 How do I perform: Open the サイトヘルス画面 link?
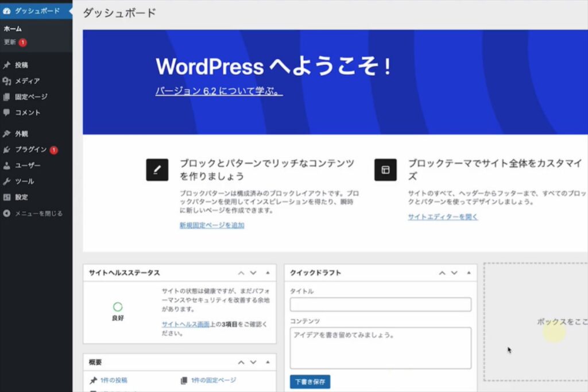[185, 324]
